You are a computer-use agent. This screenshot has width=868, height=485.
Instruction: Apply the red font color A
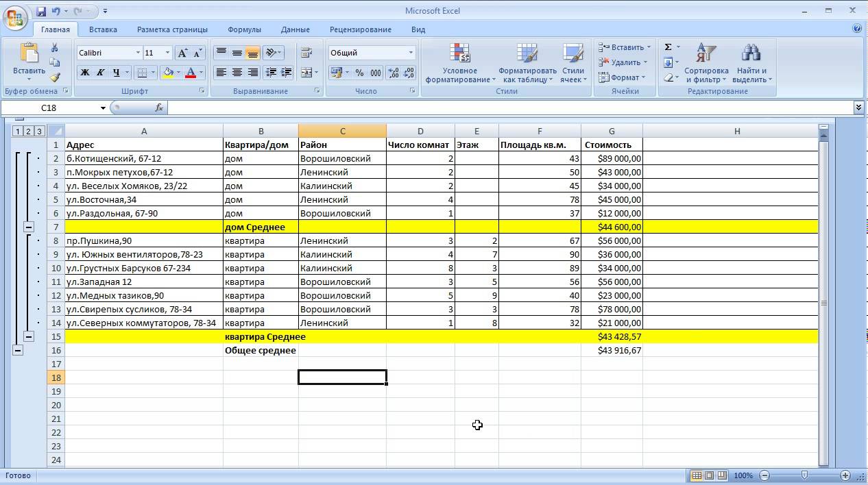191,73
